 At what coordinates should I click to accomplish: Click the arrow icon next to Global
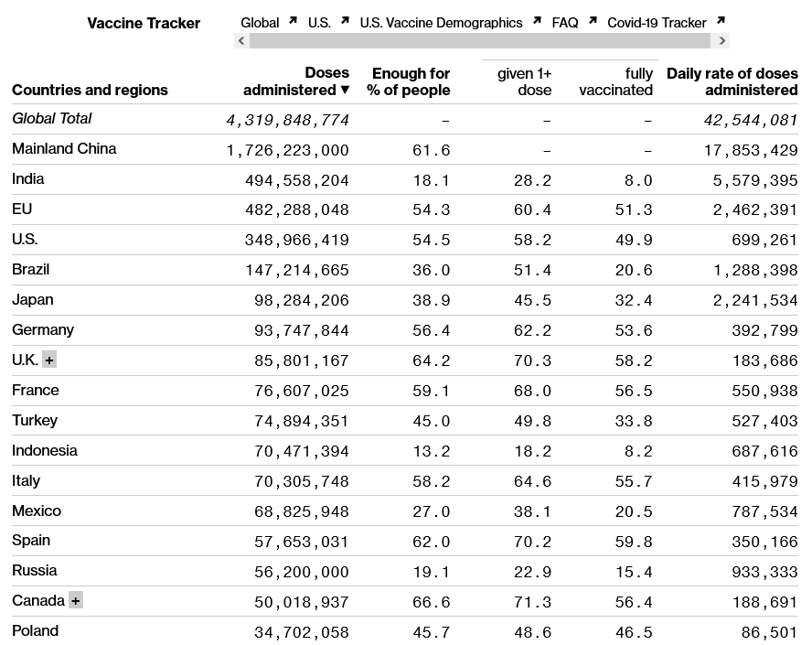pyautogui.click(x=293, y=20)
